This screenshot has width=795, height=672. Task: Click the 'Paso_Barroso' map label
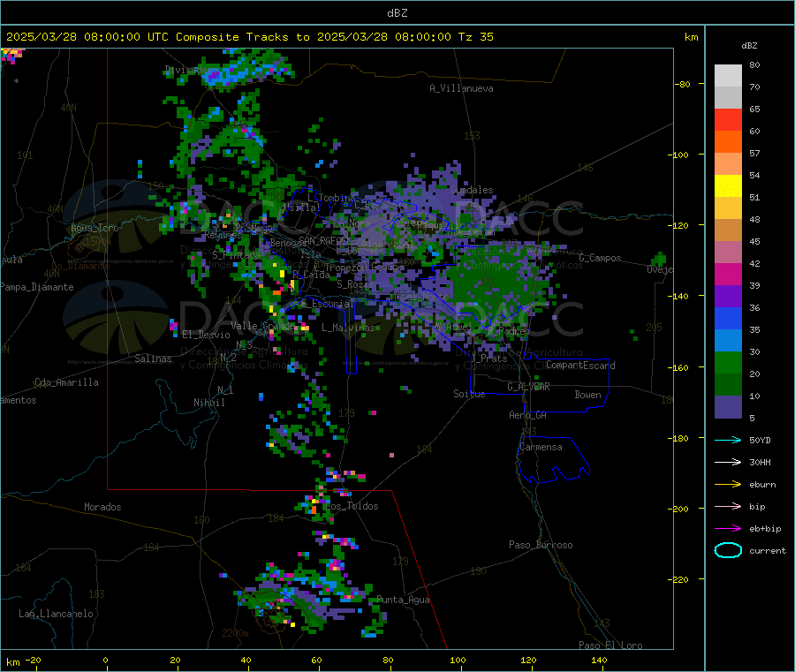(x=541, y=546)
